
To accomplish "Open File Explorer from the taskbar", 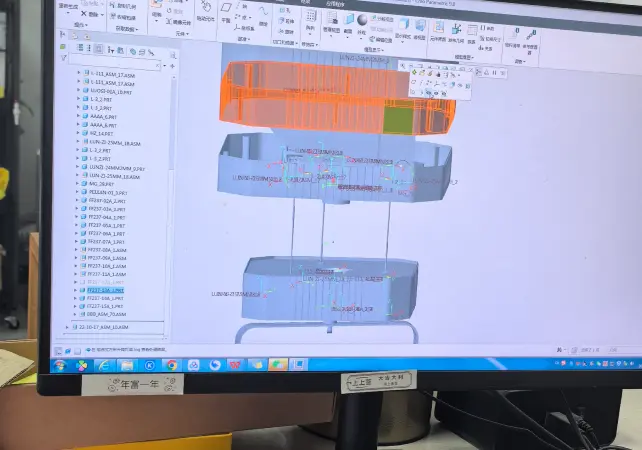I will tap(126, 365).
